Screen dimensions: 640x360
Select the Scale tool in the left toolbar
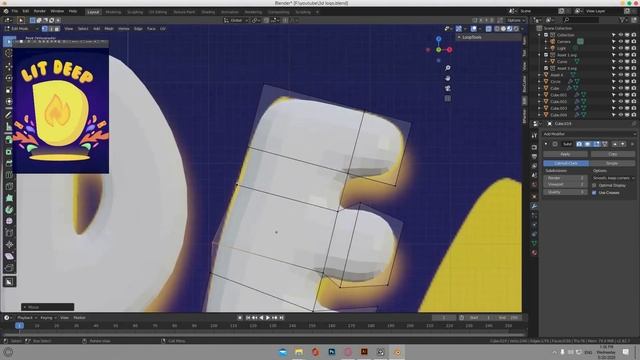[9, 90]
